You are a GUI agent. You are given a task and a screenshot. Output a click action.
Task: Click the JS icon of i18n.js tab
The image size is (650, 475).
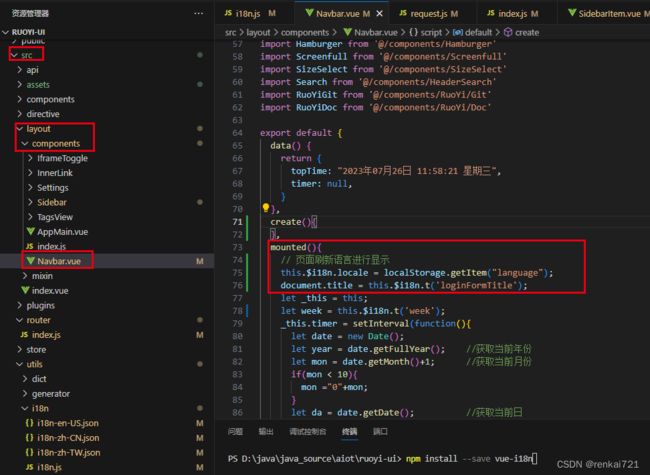[228, 13]
